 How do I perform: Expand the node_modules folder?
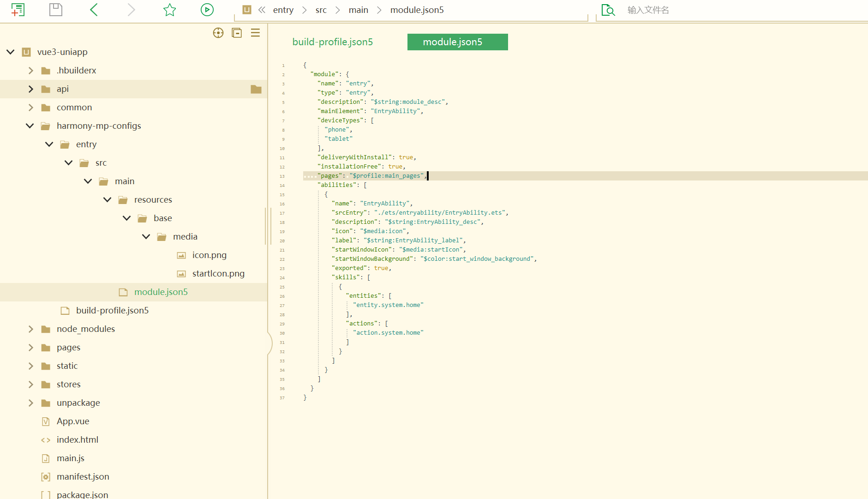pos(30,329)
